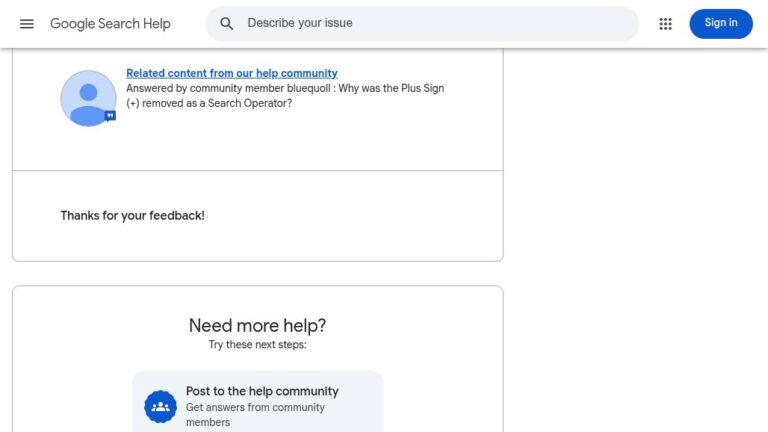Click Plus Sign removed as Search Operator text
Image resolution: width=768 pixels, height=432 pixels.
tap(285, 96)
